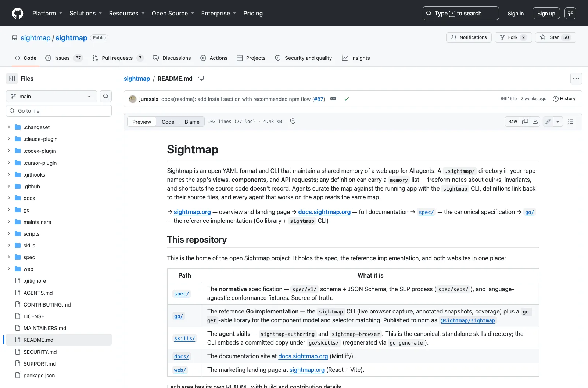Open more edit options caret
This screenshot has width=588, height=388.
(x=558, y=122)
